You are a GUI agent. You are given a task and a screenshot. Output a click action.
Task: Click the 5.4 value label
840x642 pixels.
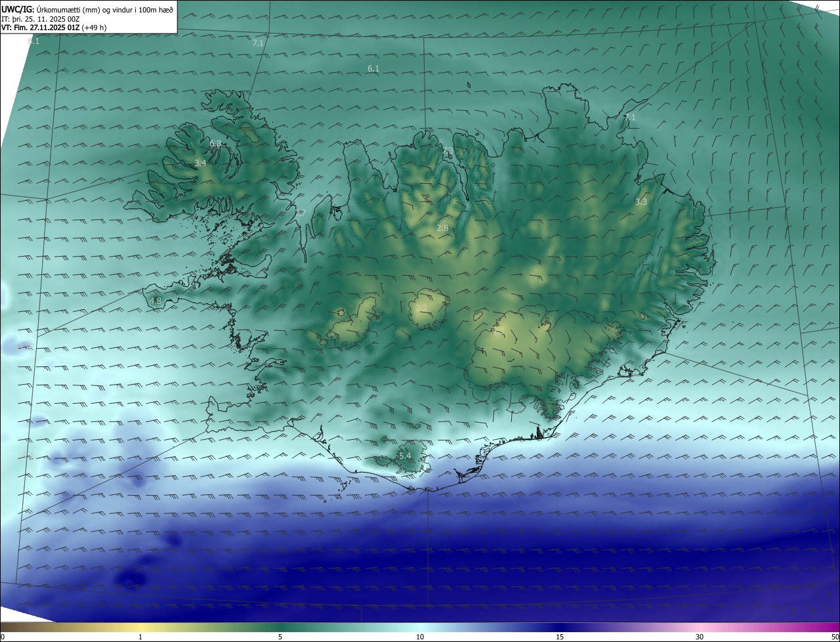(x=405, y=456)
